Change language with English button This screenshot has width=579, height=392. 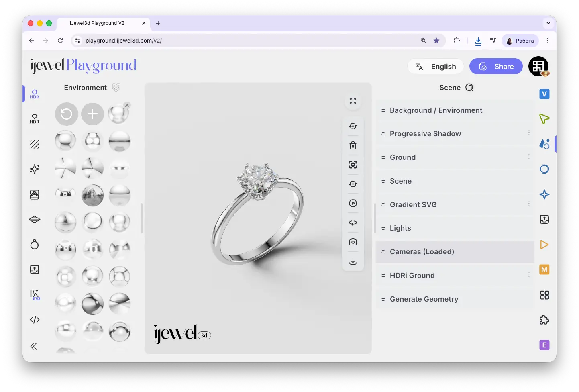click(436, 66)
